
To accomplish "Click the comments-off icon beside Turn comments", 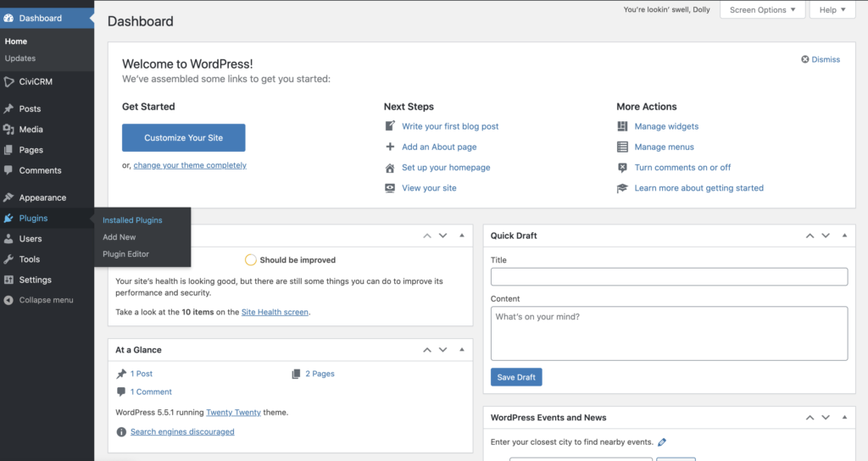I will point(622,167).
